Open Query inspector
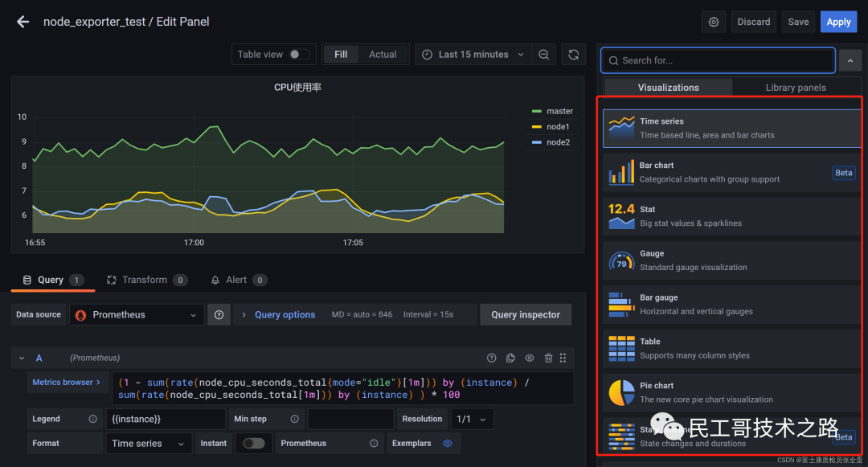Screen dimensions: 868x467 click(x=526, y=315)
